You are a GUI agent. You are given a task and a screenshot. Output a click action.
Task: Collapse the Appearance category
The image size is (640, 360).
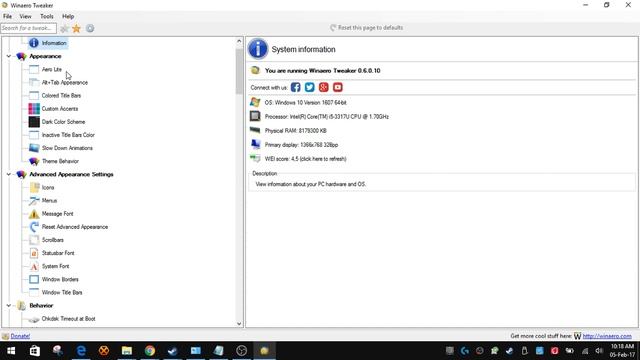pyautogui.click(x=9, y=56)
